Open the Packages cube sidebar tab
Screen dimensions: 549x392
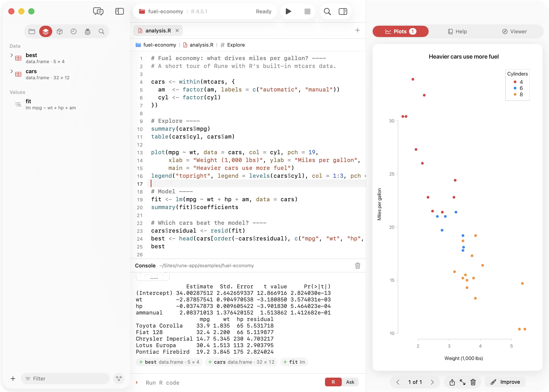pos(60,31)
